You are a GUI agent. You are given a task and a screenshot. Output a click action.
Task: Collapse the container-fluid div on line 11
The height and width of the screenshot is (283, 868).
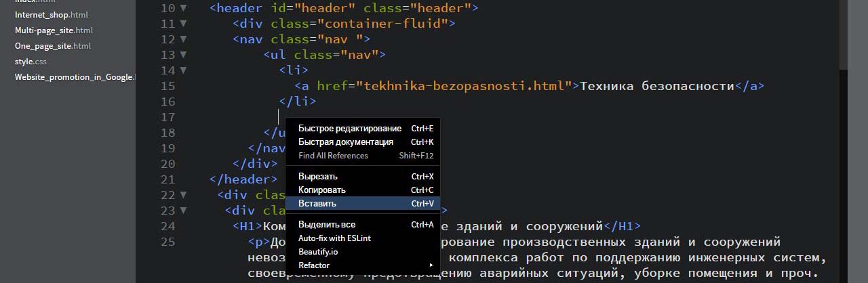(x=183, y=24)
